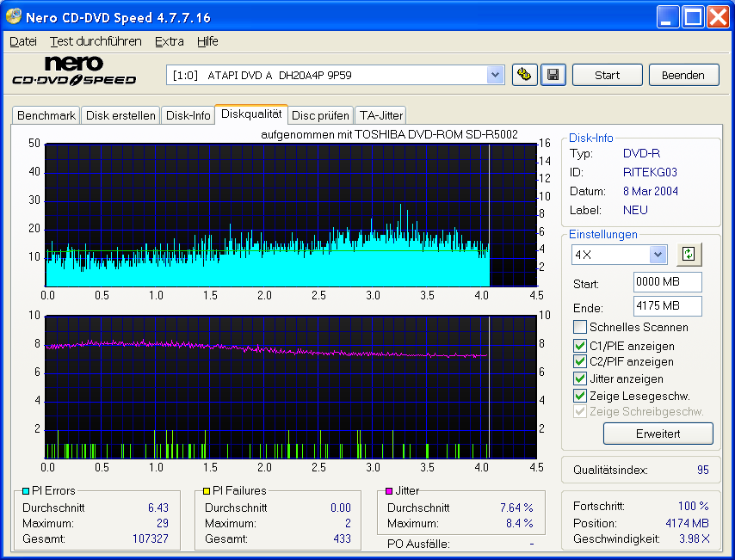This screenshot has height=560, width=735.
Task: Click the floppy disk save icon
Action: click(553, 75)
